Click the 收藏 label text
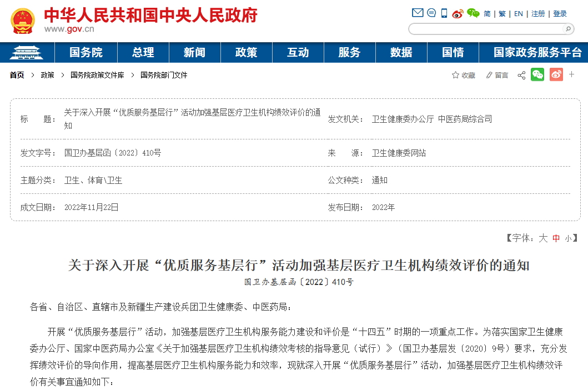 469,76
